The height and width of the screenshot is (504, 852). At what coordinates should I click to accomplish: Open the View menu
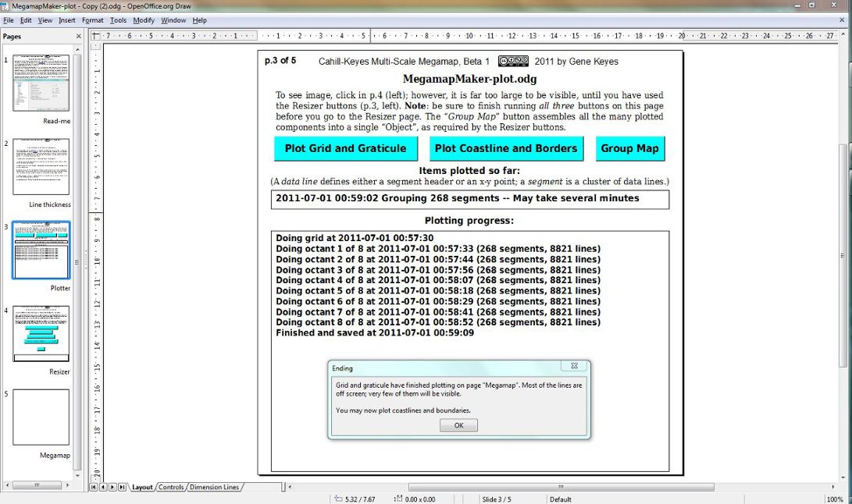pos(45,20)
